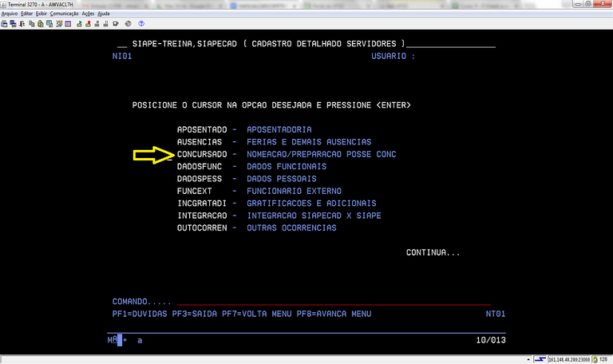Open the Arquivo menu
Viewport: 613px width, 364px height.
tap(10, 14)
